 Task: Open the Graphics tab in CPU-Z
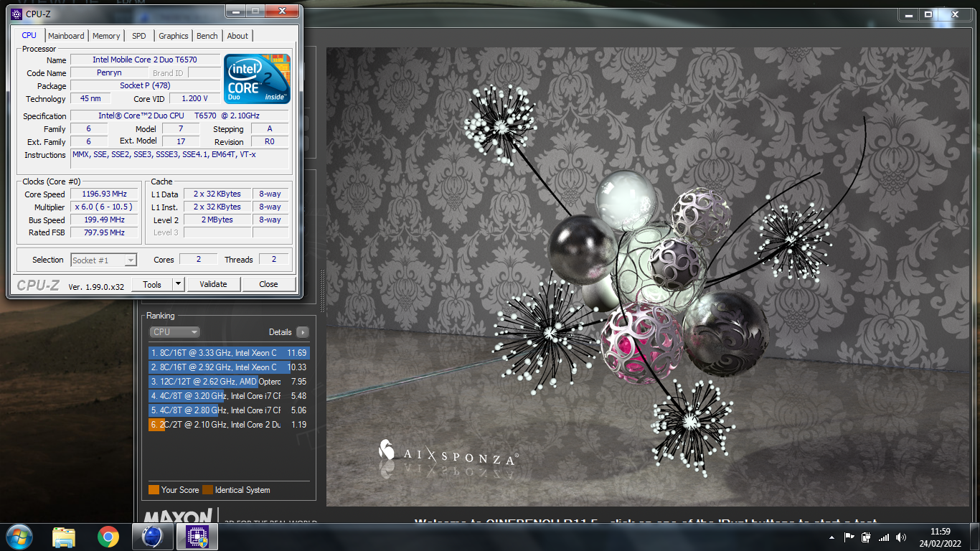(174, 36)
